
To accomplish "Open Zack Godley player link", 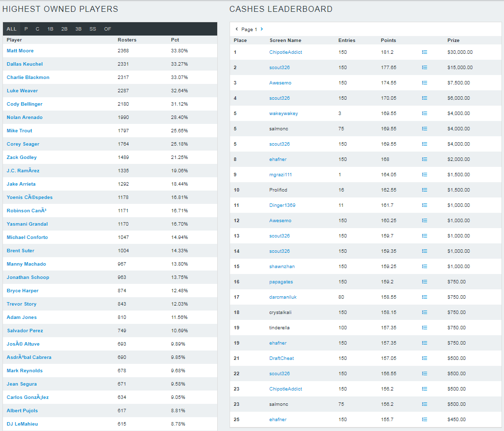I will [22, 157].
